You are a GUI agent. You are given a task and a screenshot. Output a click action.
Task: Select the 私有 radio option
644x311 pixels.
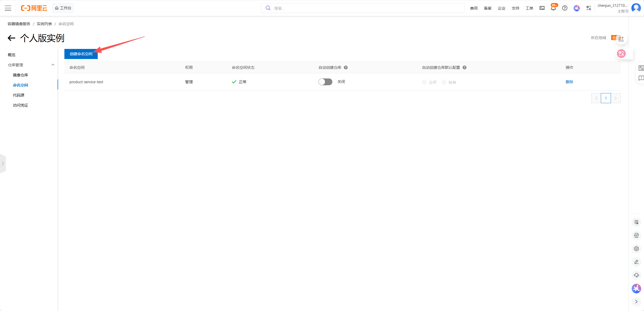[444, 82]
